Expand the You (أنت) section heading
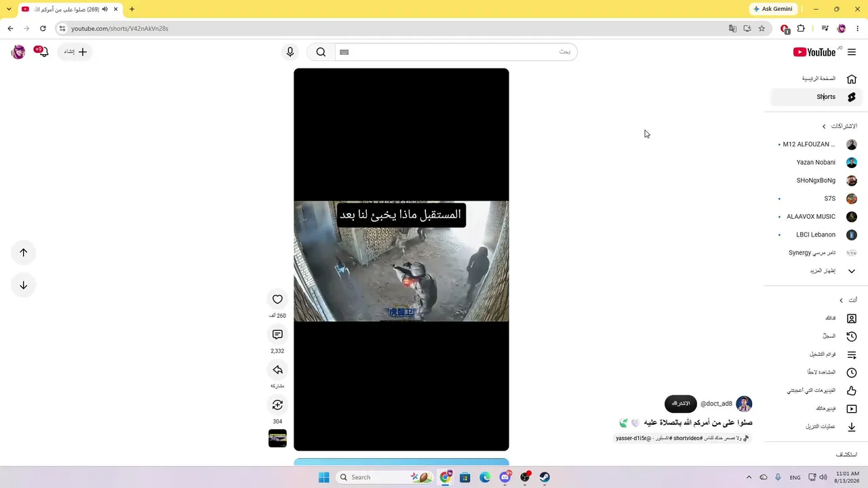Image resolution: width=868 pixels, height=488 pixels. [848, 300]
